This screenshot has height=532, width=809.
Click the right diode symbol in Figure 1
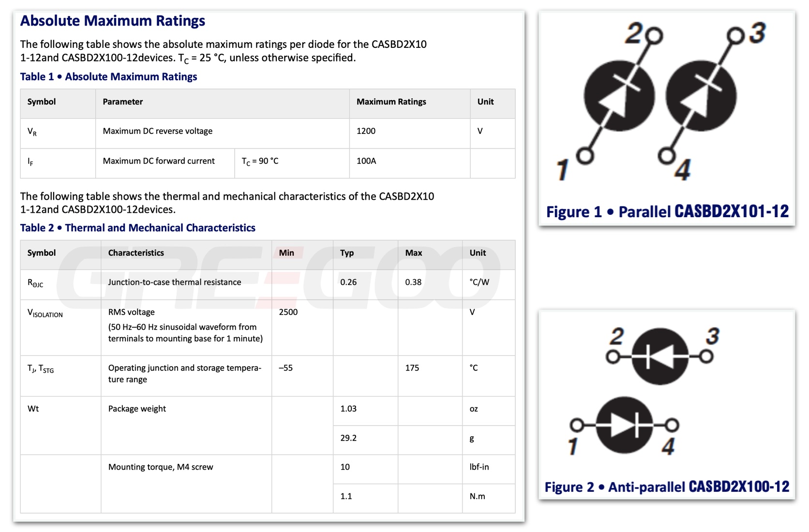[701, 96]
